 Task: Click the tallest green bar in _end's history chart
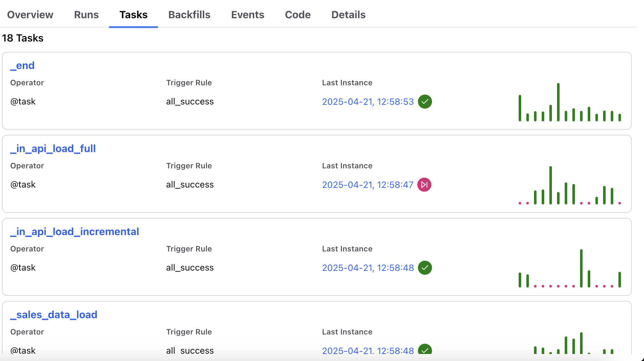(x=558, y=102)
